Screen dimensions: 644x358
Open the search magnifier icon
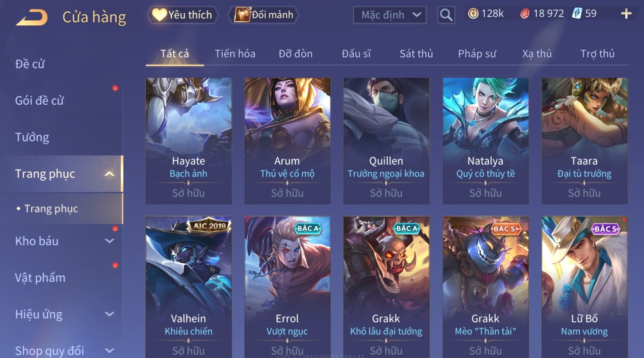446,15
